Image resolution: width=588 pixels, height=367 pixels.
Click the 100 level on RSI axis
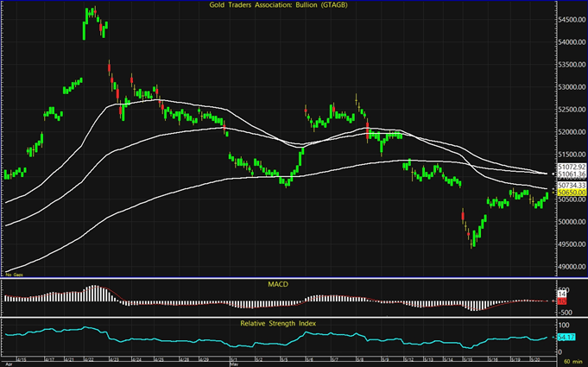point(566,326)
